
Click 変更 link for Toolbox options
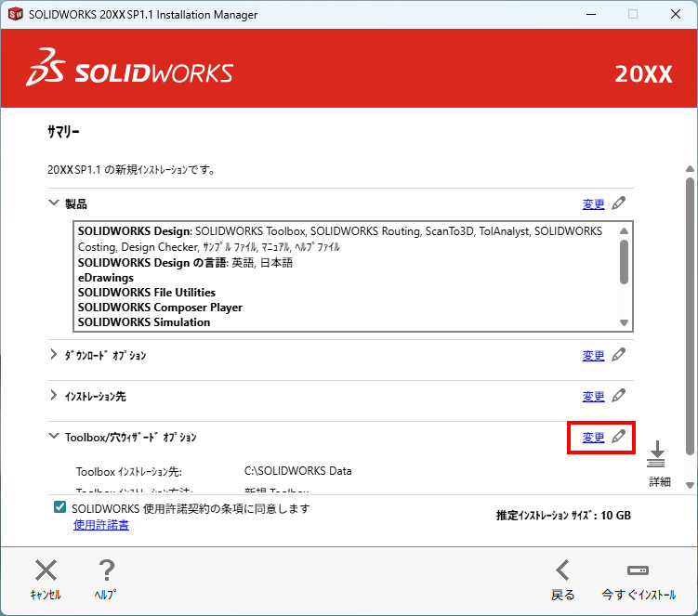pos(593,438)
